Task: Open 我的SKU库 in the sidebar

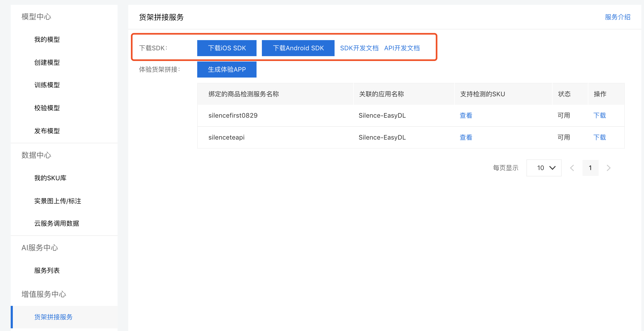Action: coord(50,178)
